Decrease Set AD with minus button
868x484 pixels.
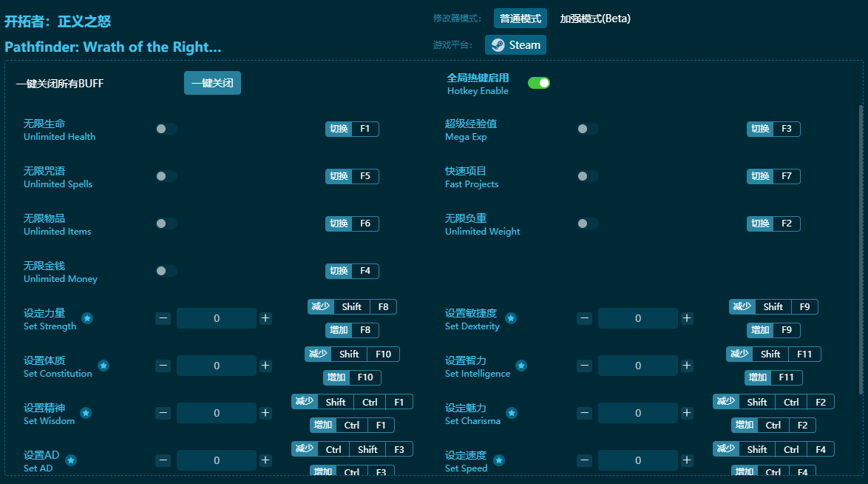(x=163, y=460)
